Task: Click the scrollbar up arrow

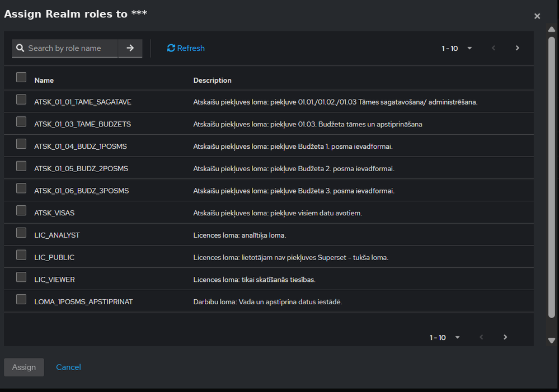Action: coord(552,29)
